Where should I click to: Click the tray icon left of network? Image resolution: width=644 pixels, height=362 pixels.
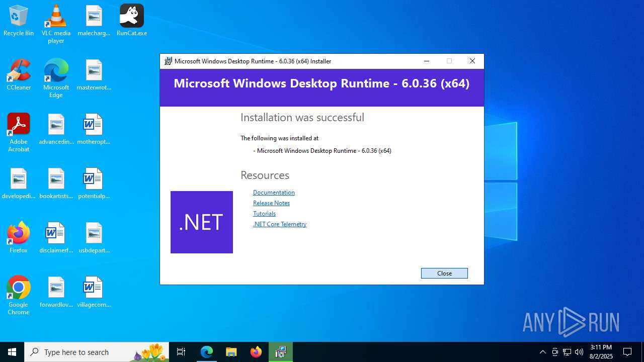click(x=555, y=352)
